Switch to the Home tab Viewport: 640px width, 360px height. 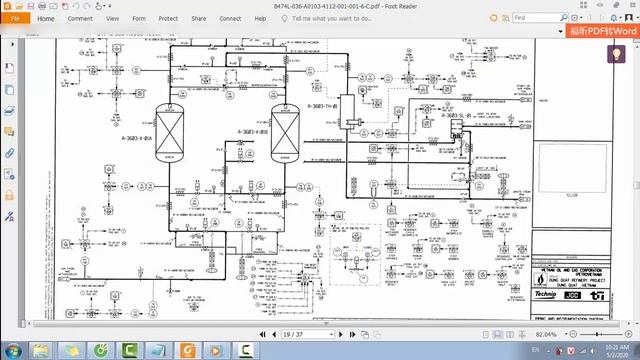46,18
